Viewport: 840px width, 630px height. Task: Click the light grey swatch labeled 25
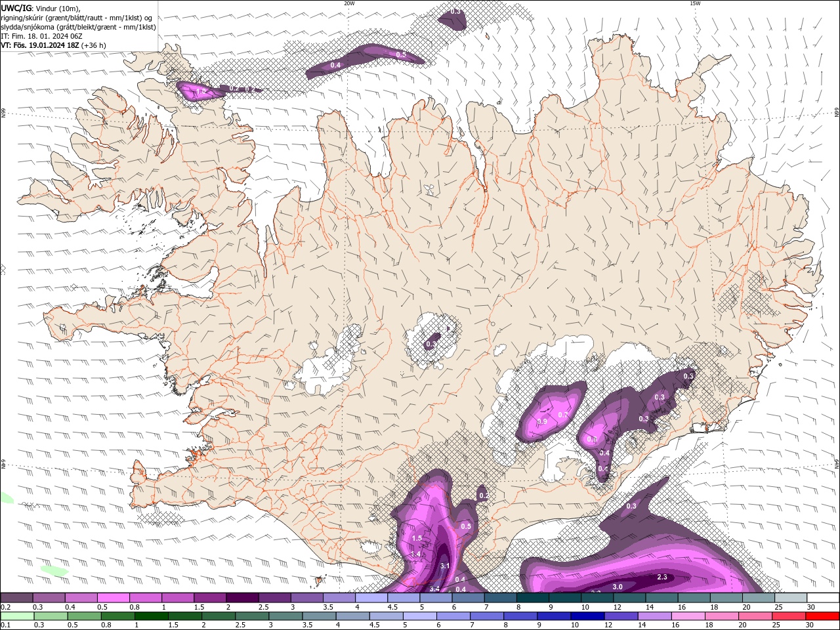coord(790,598)
